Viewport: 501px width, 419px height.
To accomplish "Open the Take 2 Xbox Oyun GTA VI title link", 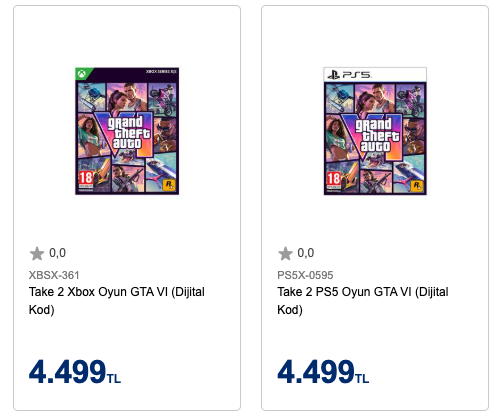I will click(117, 301).
